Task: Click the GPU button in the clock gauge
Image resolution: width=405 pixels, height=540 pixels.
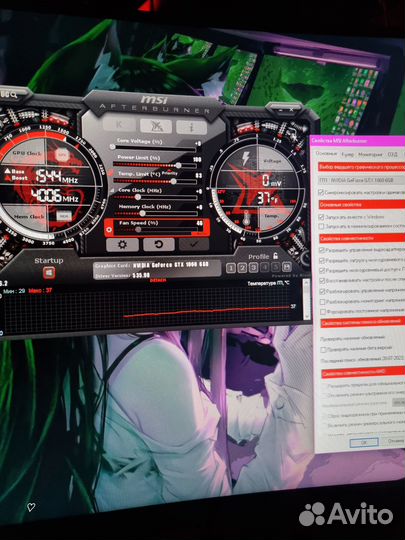Action: (62, 155)
